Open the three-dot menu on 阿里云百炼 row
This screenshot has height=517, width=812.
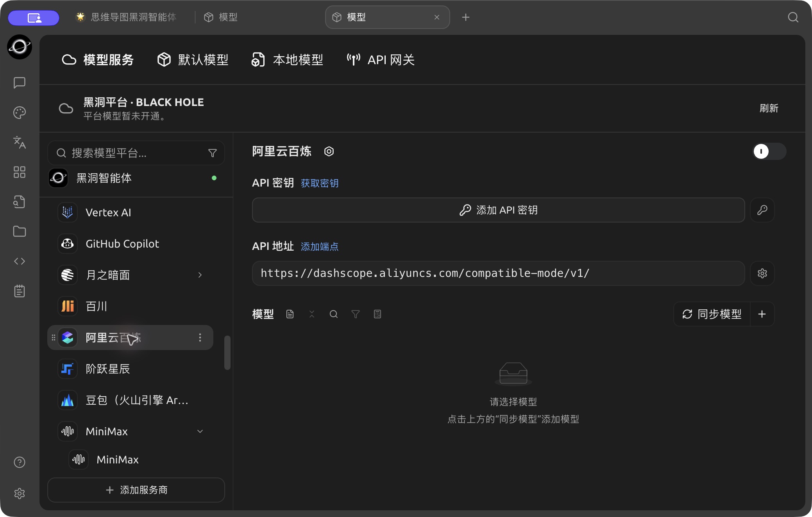click(x=200, y=337)
